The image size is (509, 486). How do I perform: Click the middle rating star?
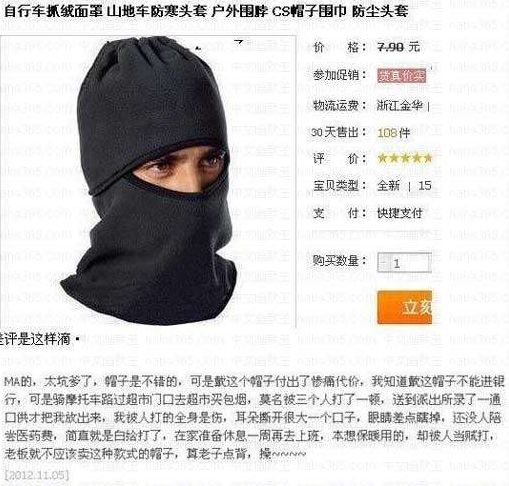[x=405, y=158]
